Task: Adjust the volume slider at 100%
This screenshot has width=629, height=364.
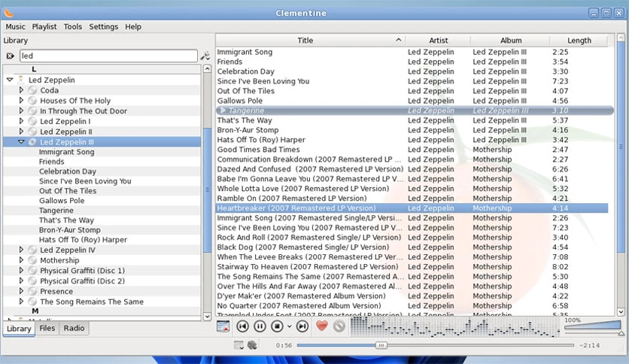Action: [x=594, y=327]
